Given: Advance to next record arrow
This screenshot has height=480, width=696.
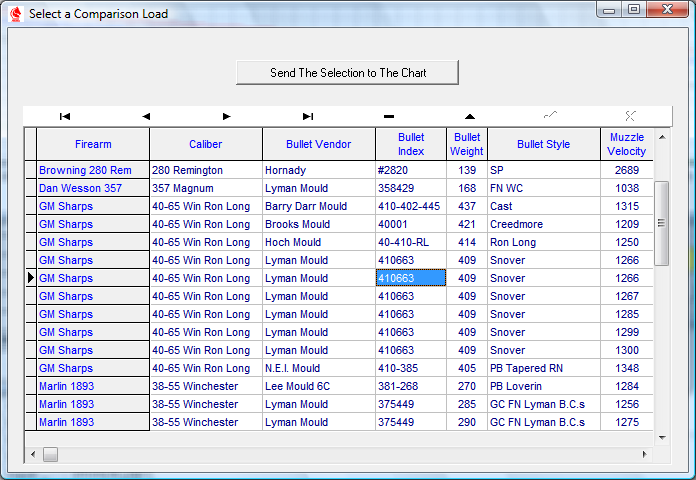Looking at the screenshot, I should coord(227,116).
